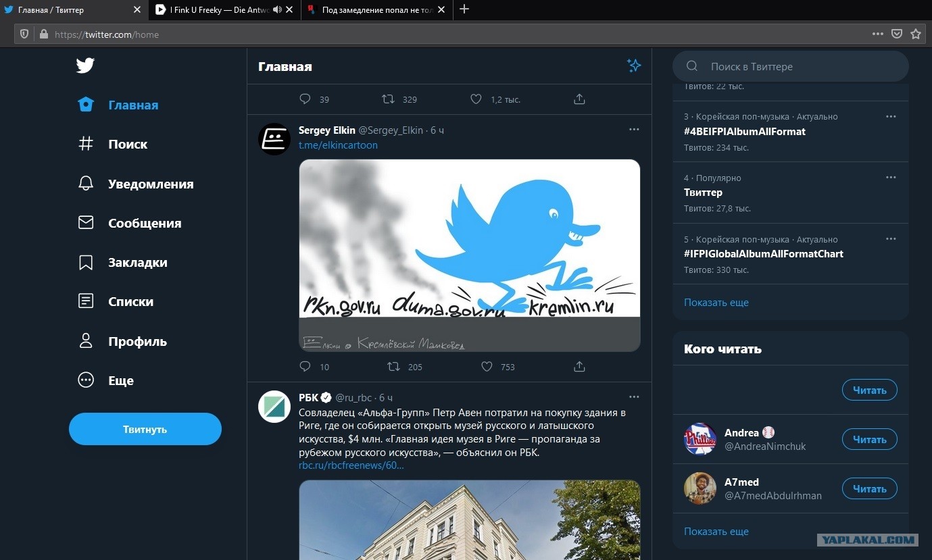932x560 pixels.
Task: Click the retweet icon showing 329
Action: click(388, 99)
